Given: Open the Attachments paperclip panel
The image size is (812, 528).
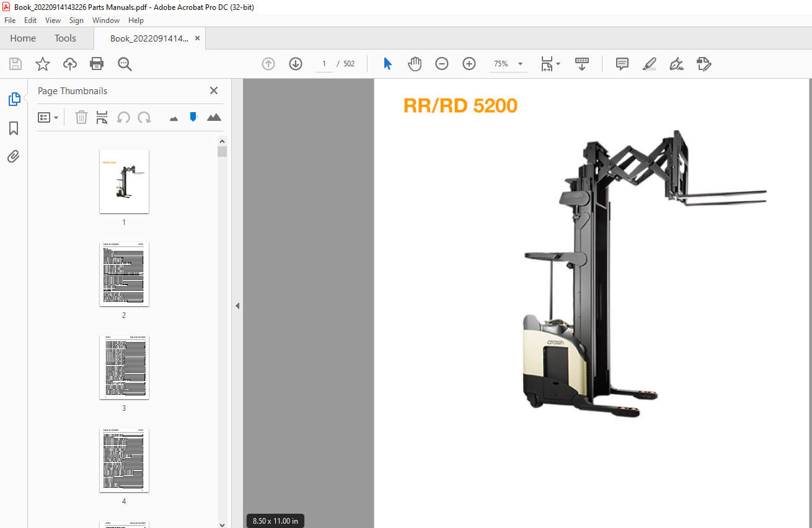Looking at the screenshot, I should pyautogui.click(x=14, y=156).
